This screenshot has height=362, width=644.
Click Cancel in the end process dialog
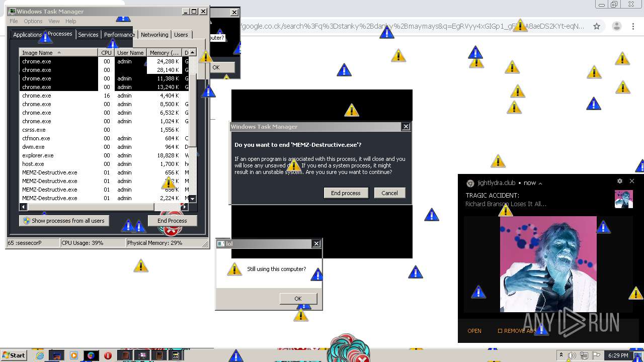point(389,193)
